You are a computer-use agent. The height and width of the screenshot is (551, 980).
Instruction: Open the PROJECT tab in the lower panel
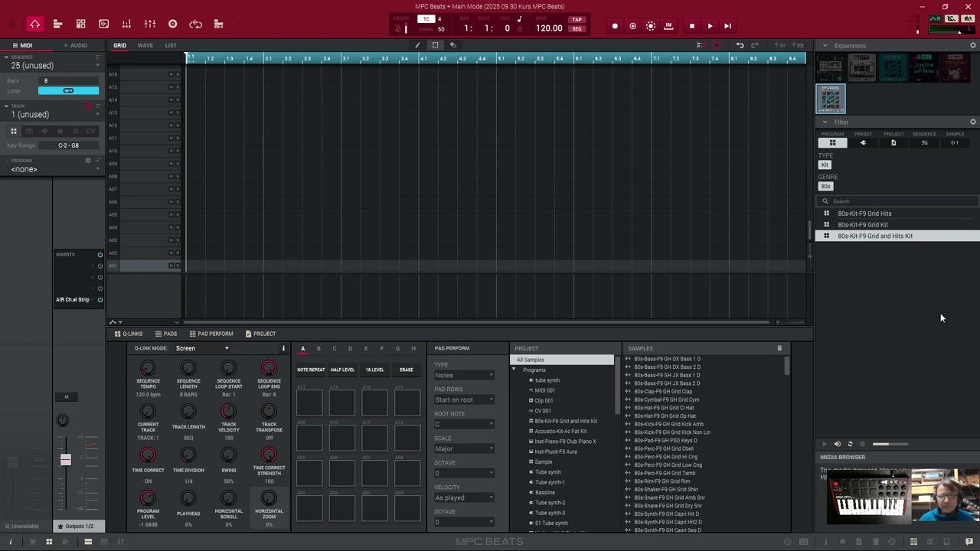(x=260, y=334)
